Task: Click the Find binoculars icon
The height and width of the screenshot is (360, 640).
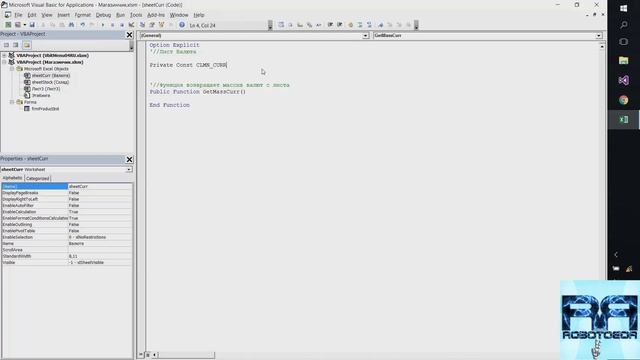Action: [x=71, y=25]
